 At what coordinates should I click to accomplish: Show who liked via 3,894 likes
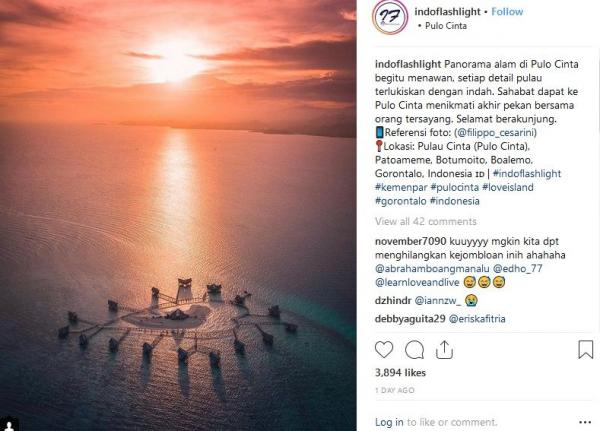click(400, 372)
